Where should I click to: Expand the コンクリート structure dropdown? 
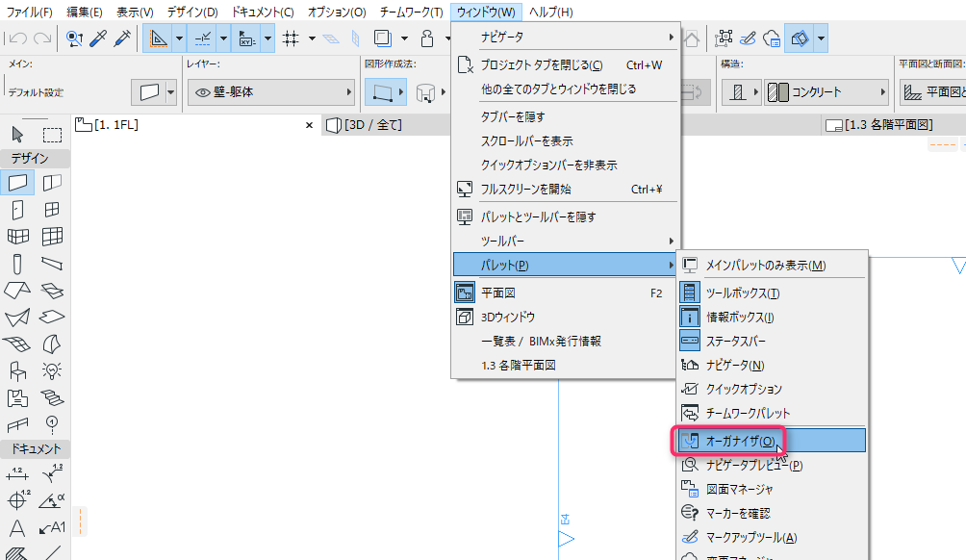tap(826, 92)
